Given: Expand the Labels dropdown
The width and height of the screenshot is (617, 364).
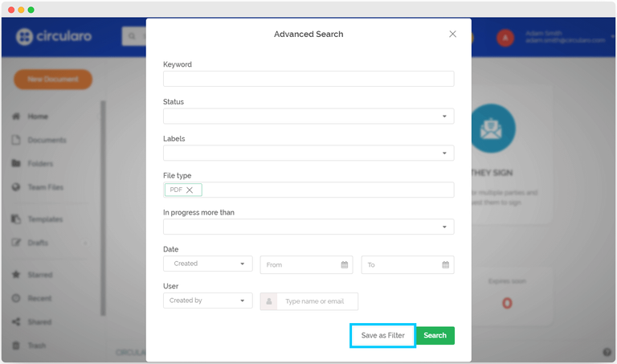Looking at the screenshot, I should coord(308,153).
